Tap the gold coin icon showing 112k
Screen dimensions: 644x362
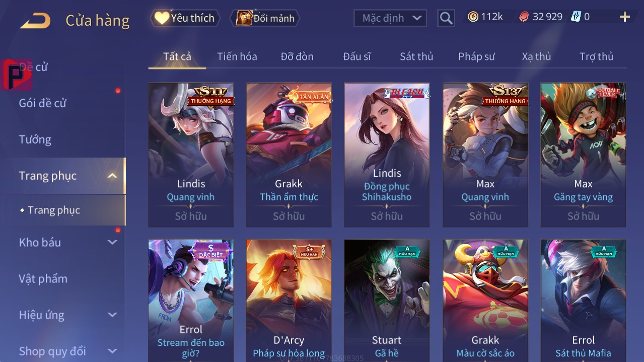[x=473, y=17]
